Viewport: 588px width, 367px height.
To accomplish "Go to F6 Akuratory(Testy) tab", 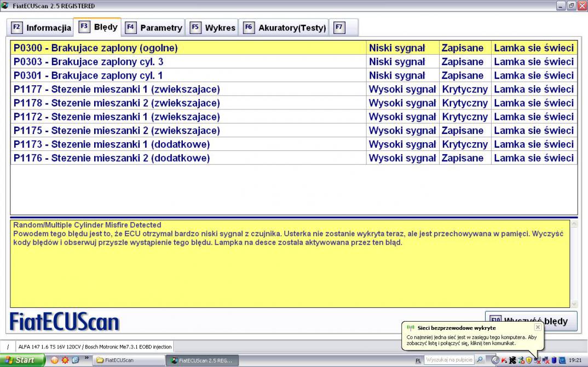I will [284, 28].
